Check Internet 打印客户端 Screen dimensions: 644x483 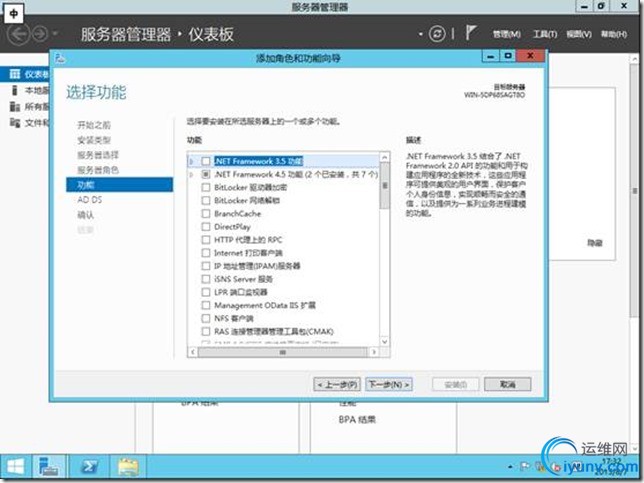206,253
